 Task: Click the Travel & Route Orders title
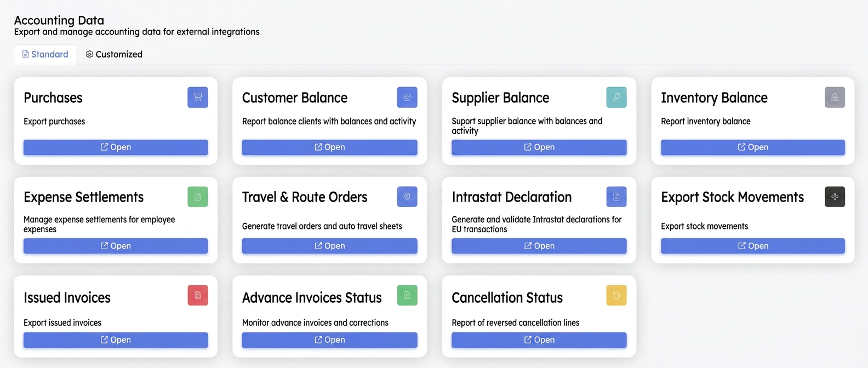coord(305,197)
